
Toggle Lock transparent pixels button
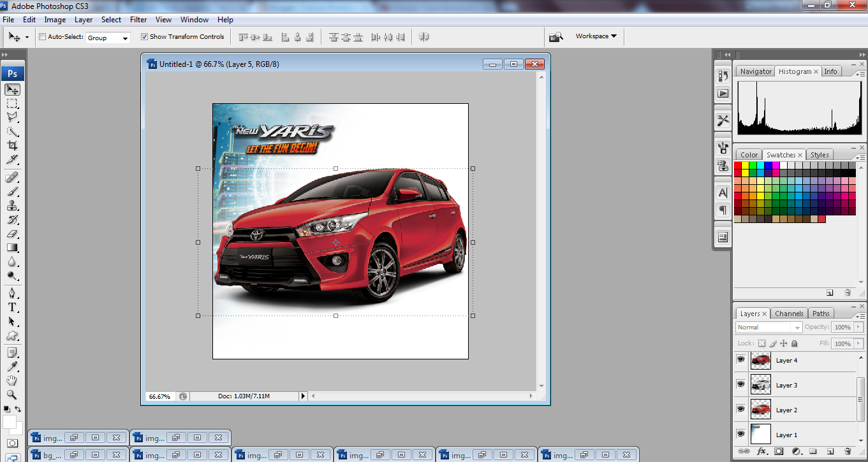(761, 343)
